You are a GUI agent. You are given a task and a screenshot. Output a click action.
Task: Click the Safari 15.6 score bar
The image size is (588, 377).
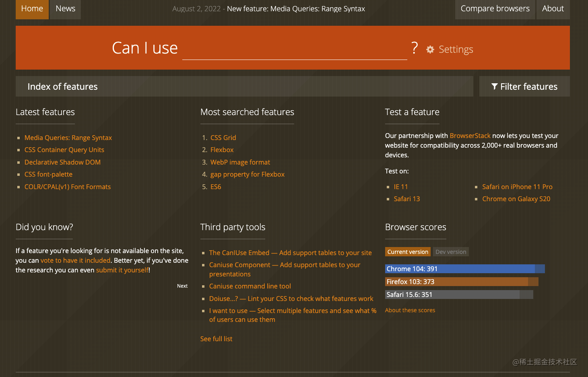(x=459, y=295)
